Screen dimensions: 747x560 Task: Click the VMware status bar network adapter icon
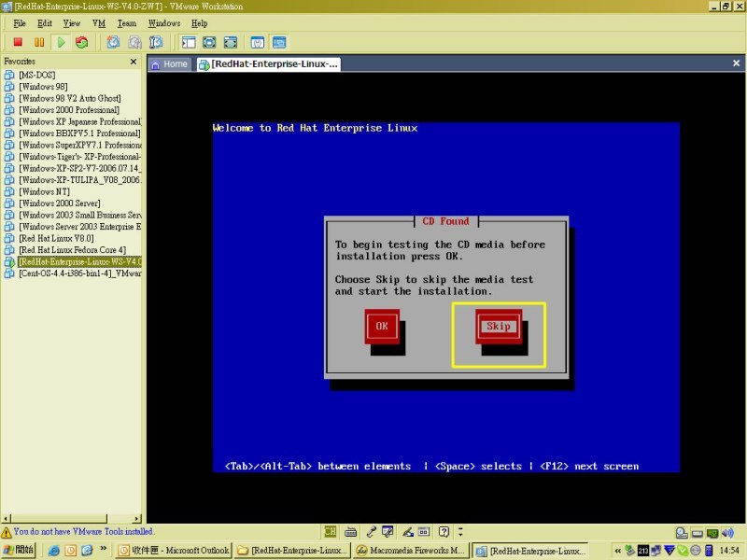point(712,533)
